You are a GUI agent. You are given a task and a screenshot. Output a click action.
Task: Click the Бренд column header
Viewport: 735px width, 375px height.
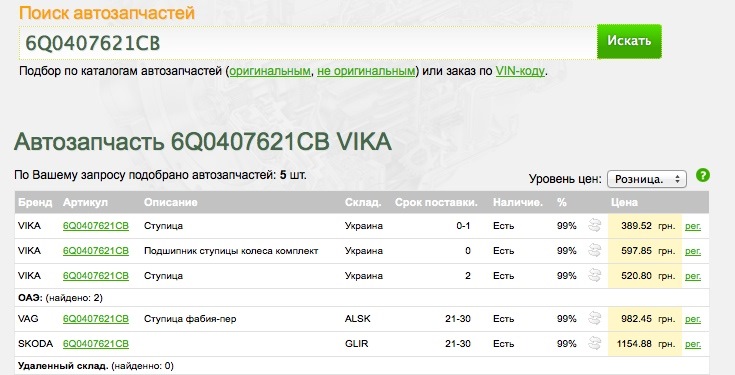35,202
